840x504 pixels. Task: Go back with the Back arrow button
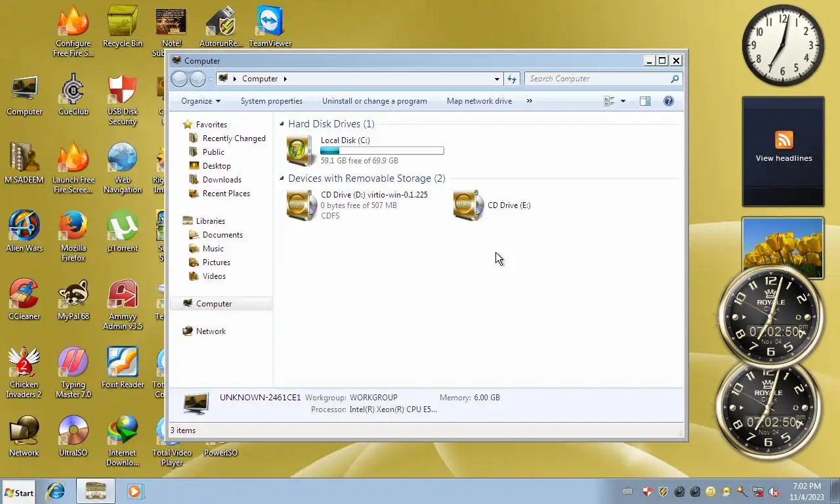click(179, 79)
